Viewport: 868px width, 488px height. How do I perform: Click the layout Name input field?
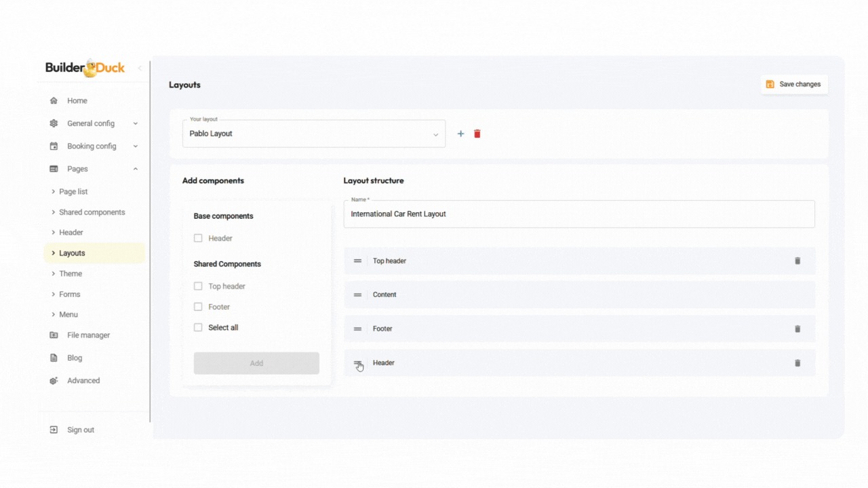[578, 214]
